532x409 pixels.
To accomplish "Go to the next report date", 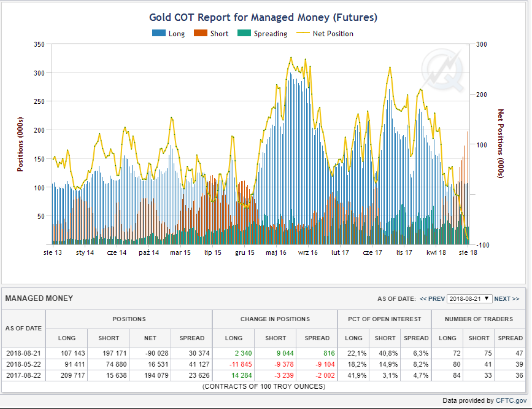I will 507,299.
